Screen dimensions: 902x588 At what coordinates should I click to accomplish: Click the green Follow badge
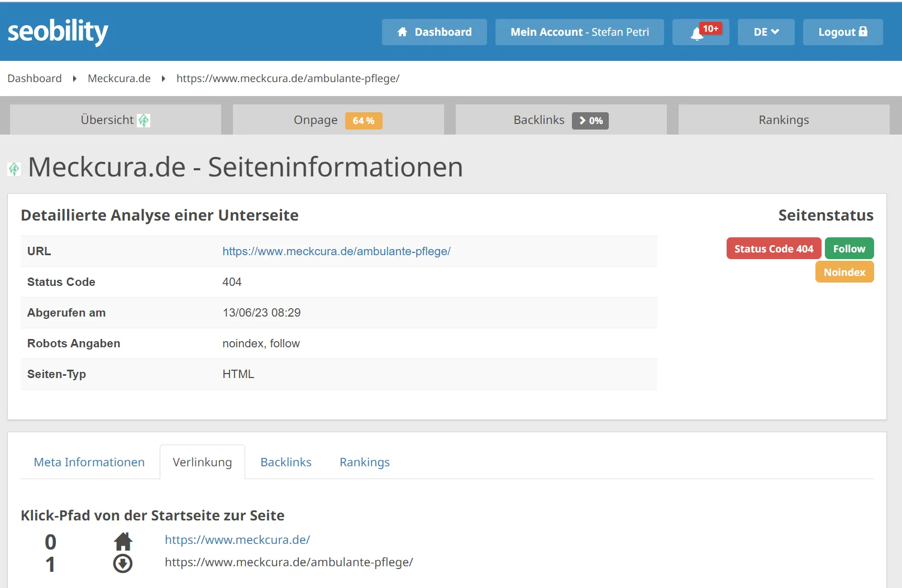click(849, 248)
